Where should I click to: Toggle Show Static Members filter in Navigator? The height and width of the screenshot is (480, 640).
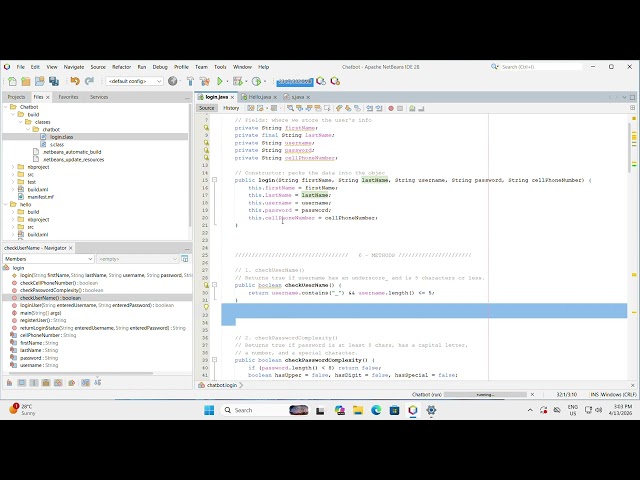pyautogui.click(x=34, y=383)
